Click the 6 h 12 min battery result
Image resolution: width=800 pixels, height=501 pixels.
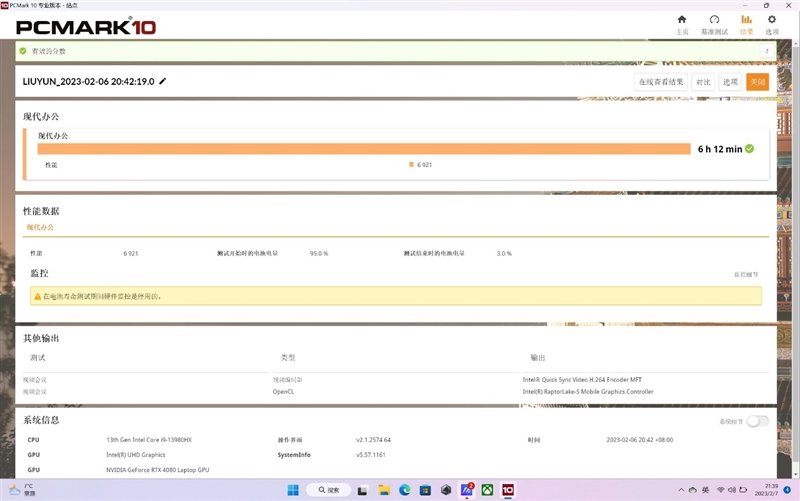point(720,149)
